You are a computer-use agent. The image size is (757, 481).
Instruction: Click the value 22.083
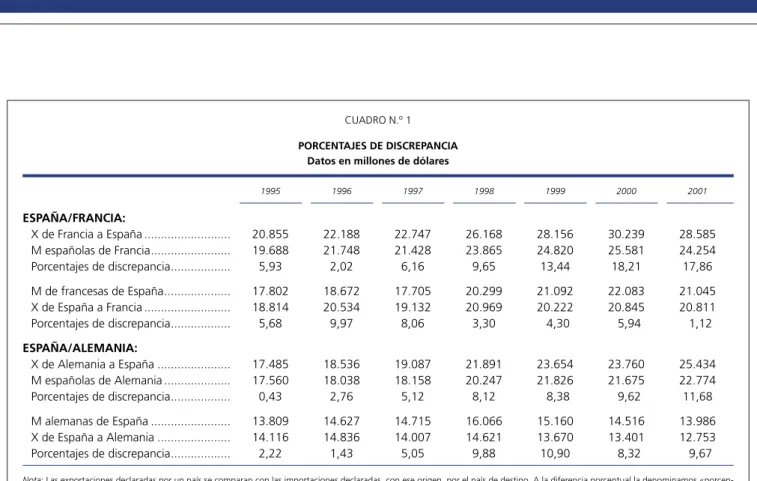point(626,291)
